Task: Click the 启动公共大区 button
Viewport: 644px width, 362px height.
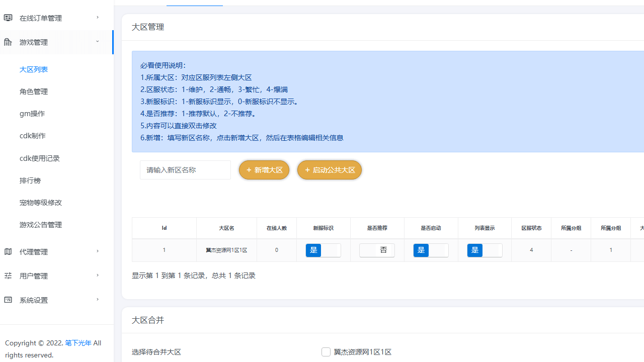Action: coord(330,170)
